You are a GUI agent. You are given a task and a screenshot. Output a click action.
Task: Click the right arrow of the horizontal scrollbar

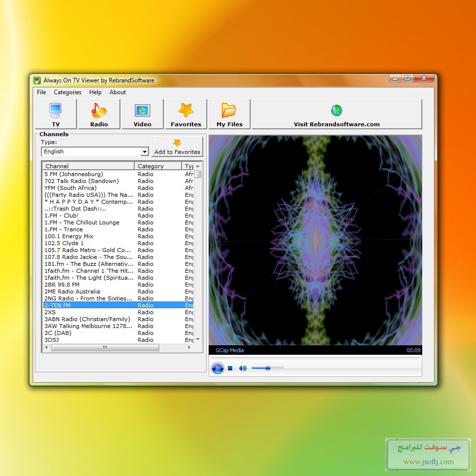click(189, 347)
